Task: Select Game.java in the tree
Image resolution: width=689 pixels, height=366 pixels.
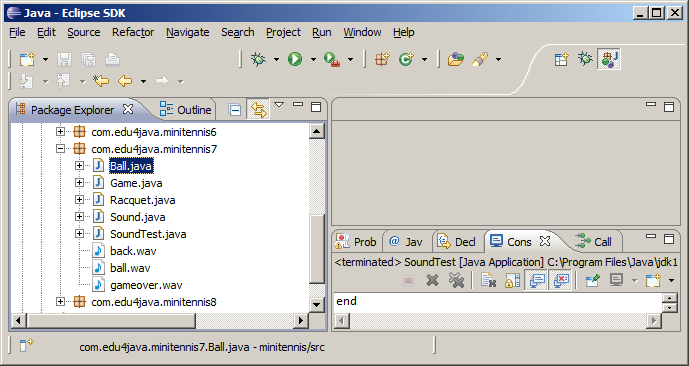Action: tap(136, 183)
